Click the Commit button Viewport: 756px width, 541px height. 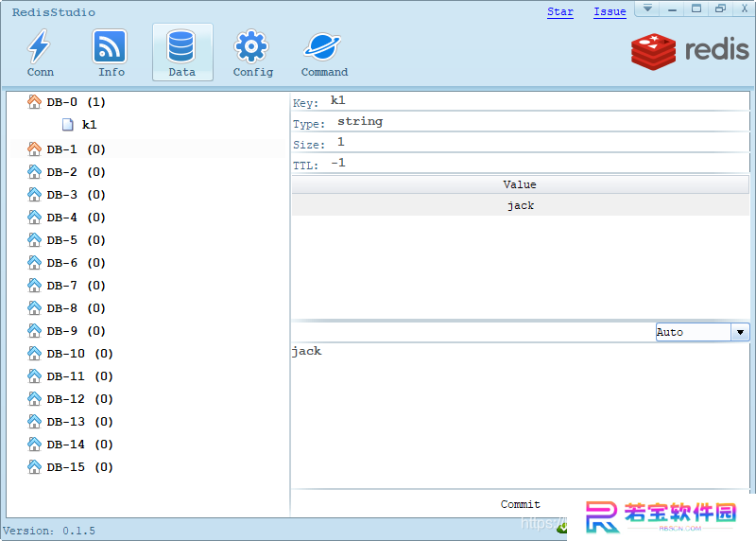point(521,504)
